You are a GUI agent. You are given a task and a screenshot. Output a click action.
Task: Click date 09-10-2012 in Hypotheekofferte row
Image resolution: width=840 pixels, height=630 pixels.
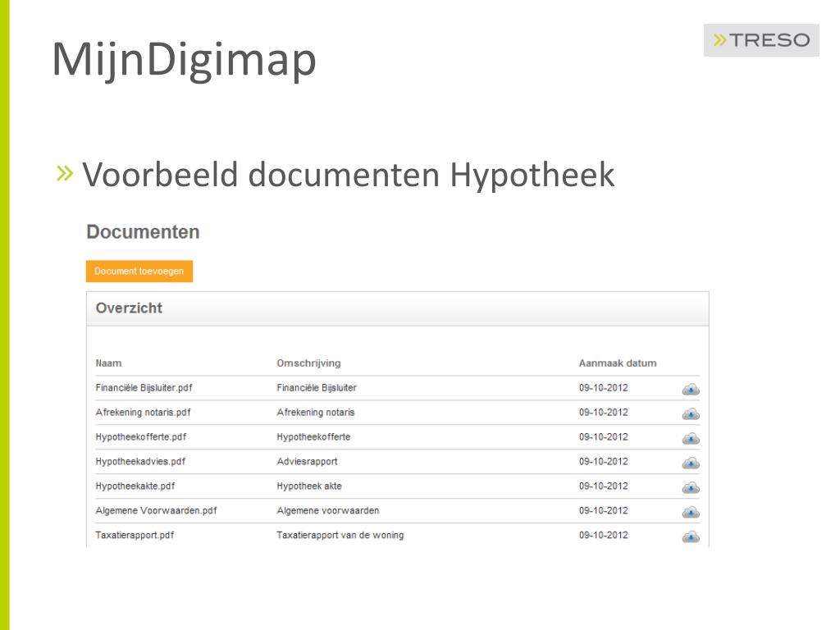pyautogui.click(x=603, y=437)
